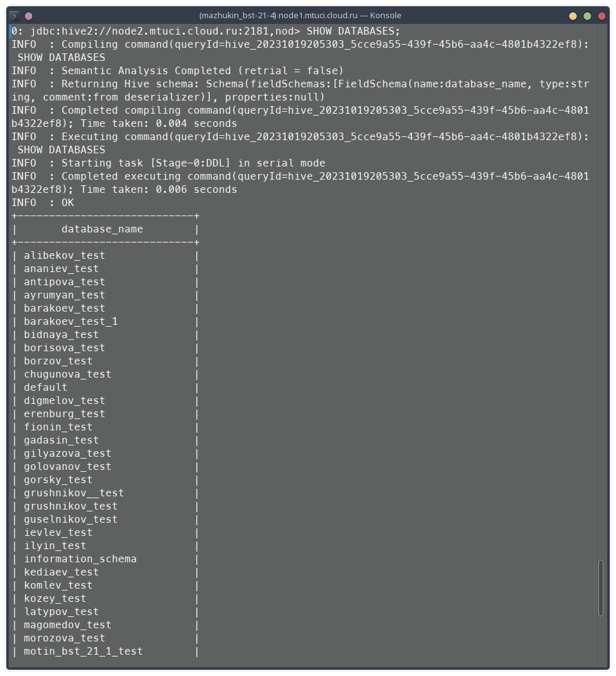This screenshot has width=616, height=676.
Task: Minimize window with the yellow circle button
Action: point(573,16)
